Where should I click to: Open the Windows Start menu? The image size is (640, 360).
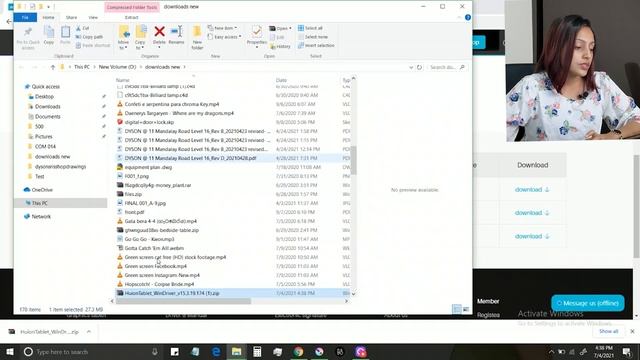[10, 351]
